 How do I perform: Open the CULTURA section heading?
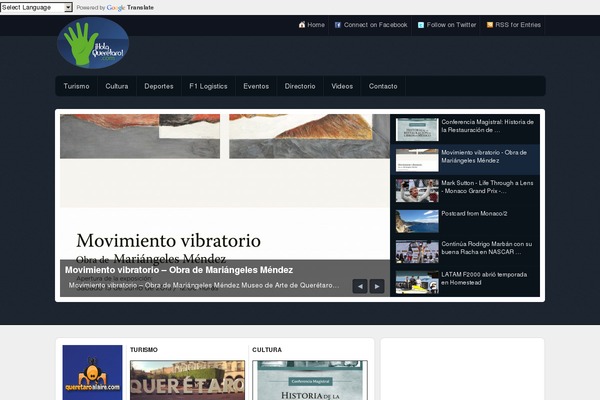267,350
